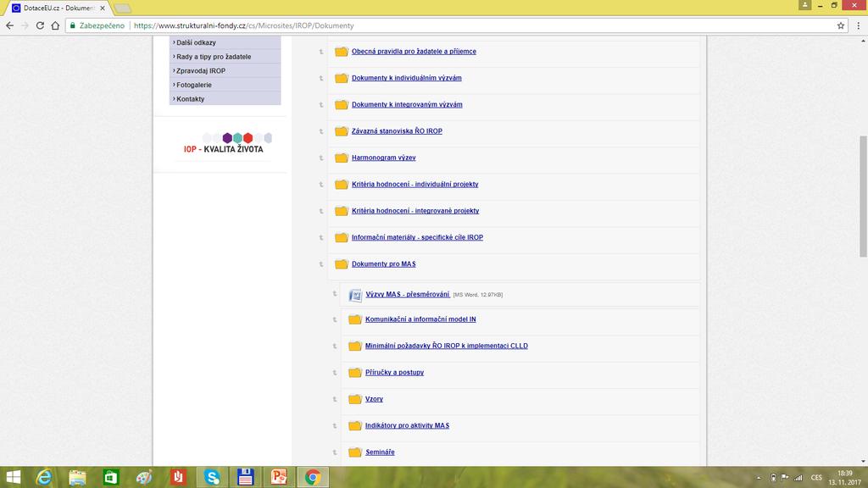The width and height of the screenshot is (868, 488).
Task: Open Závazná stanoviska ŘO IROP link
Action: 397,131
